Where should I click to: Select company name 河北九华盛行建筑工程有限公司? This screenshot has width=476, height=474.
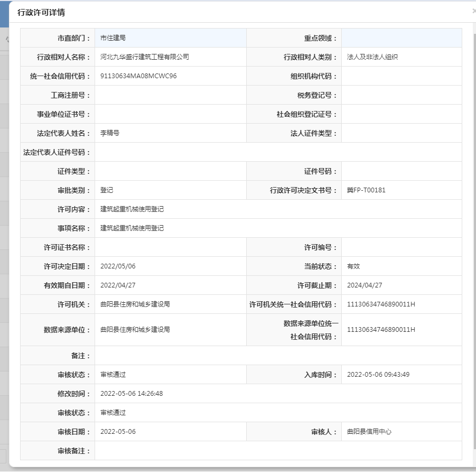click(145, 57)
